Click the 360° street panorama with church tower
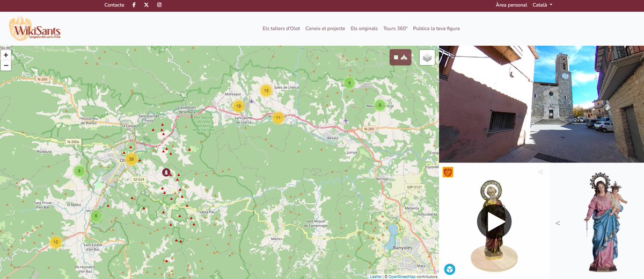The width and height of the screenshot is (644, 279). click(x=541, y=104)
